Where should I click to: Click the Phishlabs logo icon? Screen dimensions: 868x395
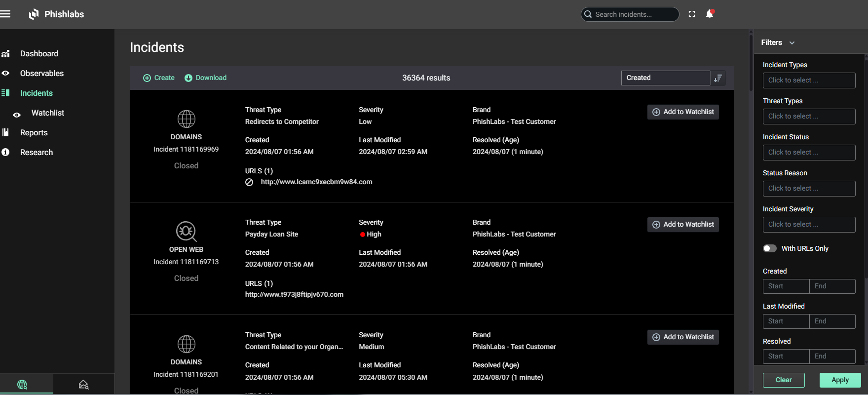[34, 14]
